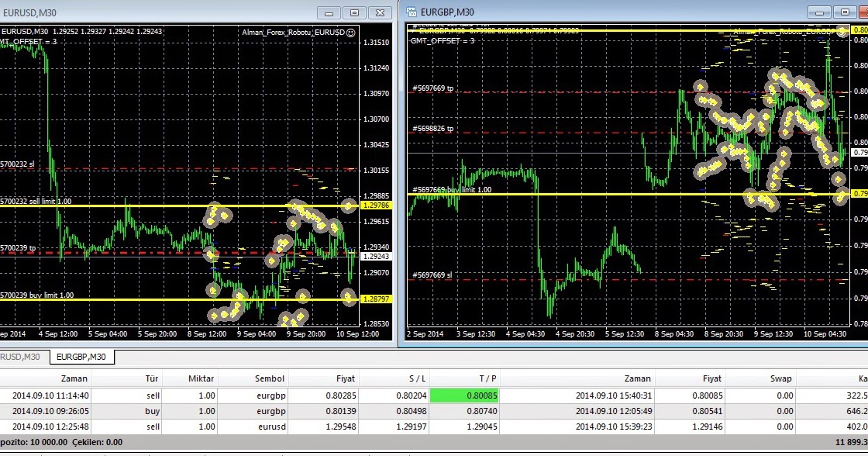Viewport: 868px width, 456px height.
Task: Switch to the EURGBP,M30 chart tab
Action: pyautogui.click(x=81, y=357)
